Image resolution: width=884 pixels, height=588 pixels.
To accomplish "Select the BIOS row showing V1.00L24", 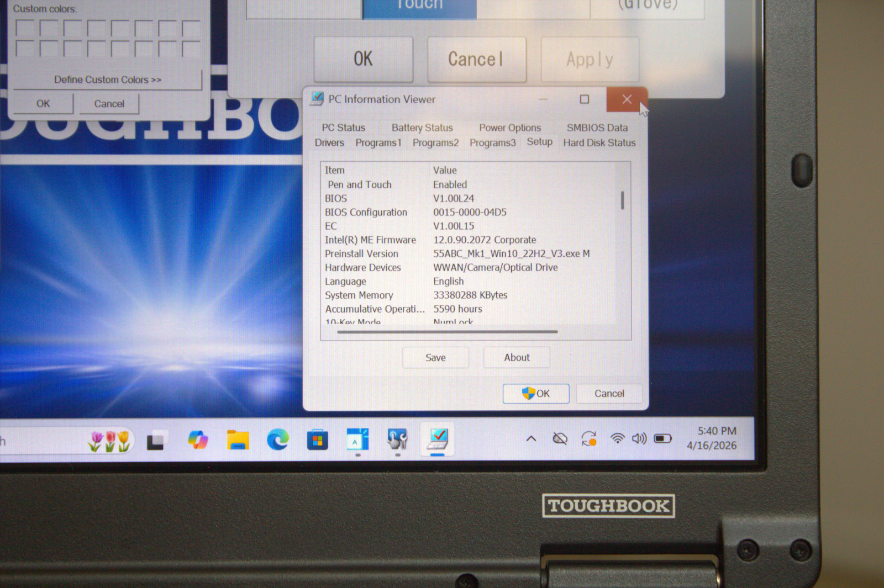I will pos(470,198).
